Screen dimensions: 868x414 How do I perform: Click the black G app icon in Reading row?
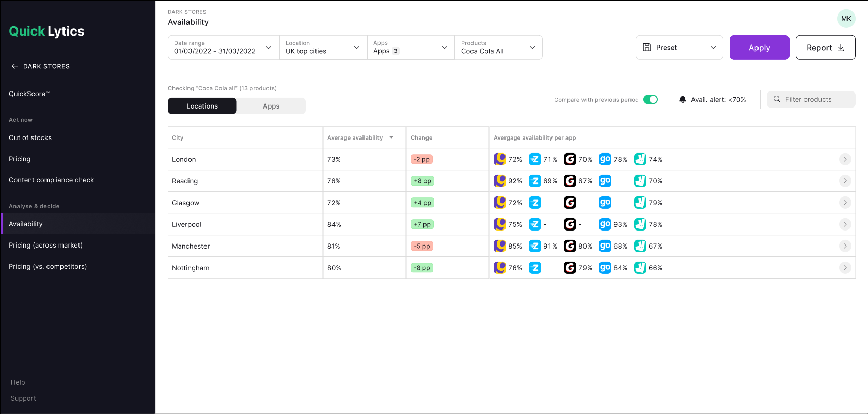point(570,181)
